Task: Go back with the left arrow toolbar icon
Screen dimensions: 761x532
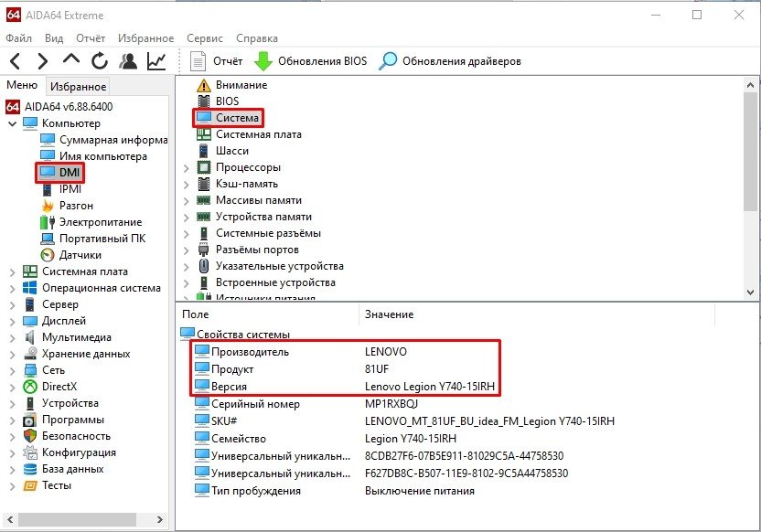Action: pyautogui.click(x=15, y=61)
